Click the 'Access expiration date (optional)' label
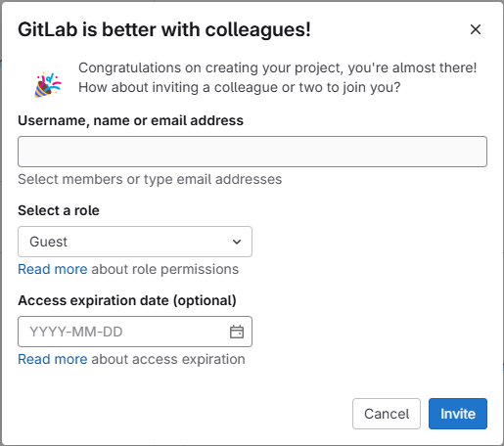This screenshot has height=446, width=504. click(x=127, y=300)
